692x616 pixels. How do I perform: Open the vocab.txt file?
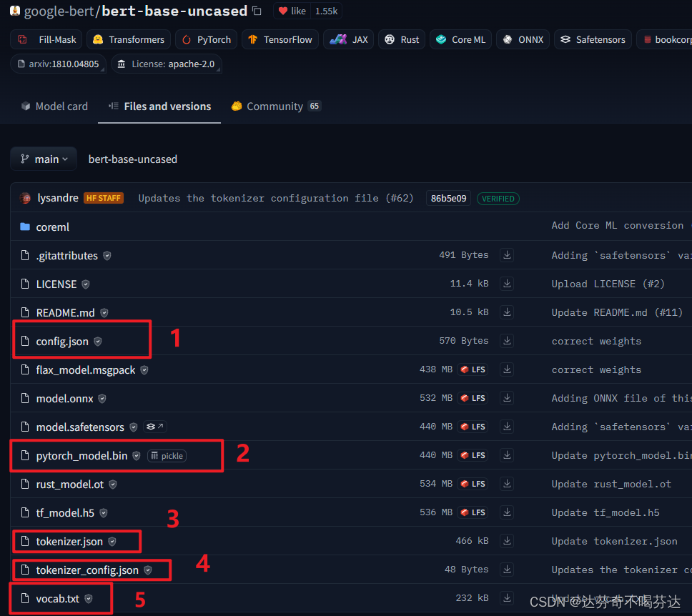[57, 598]
